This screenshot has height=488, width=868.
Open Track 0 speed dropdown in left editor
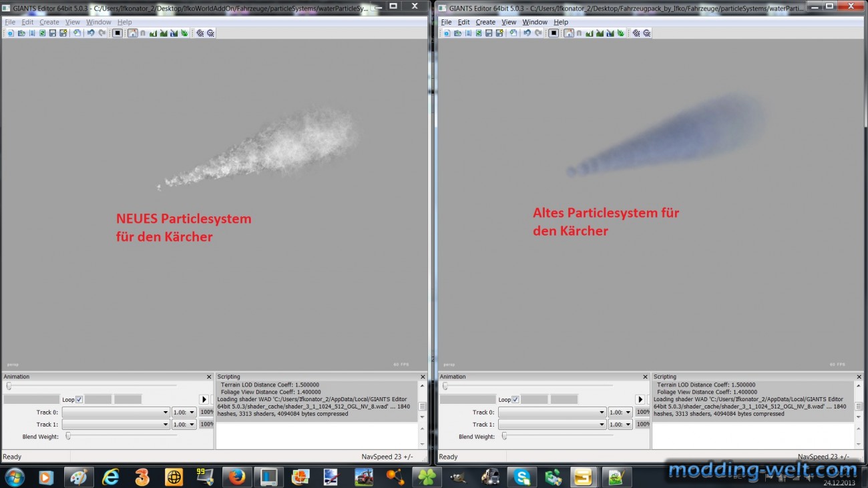point(184,413)
